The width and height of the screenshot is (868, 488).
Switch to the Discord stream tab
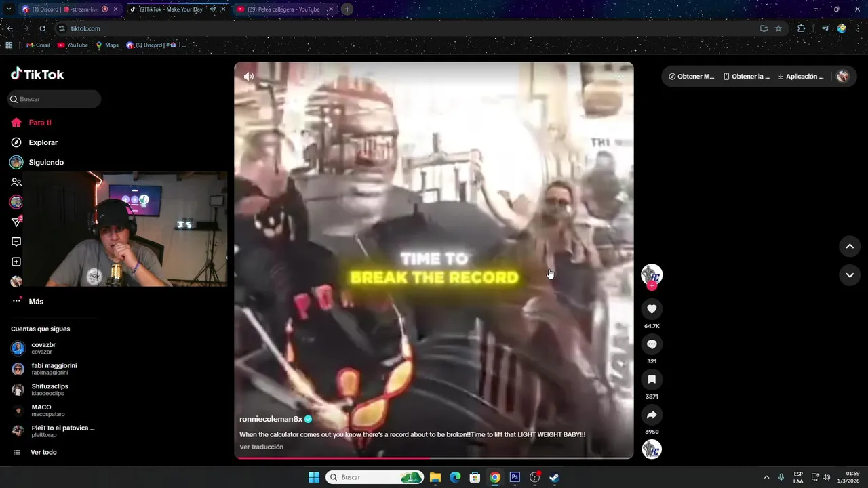pyautogui.click(x=70, y=9)
